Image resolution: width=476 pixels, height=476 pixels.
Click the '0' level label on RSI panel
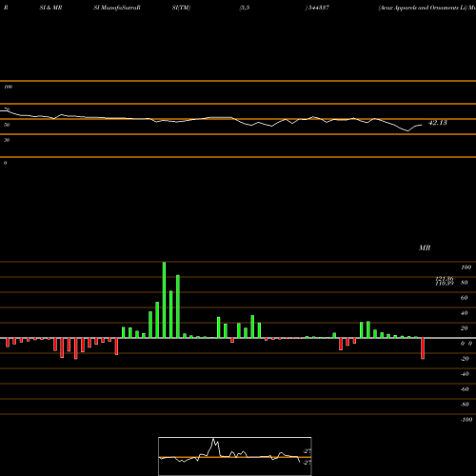5,163
